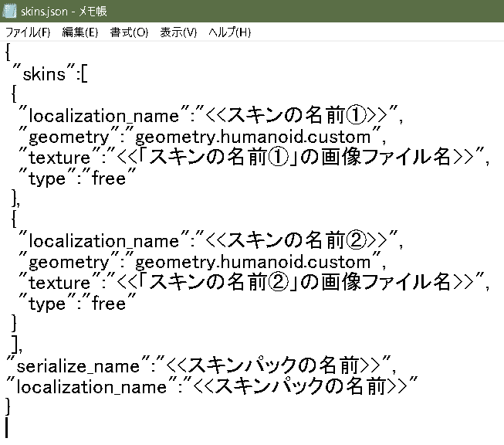Open the ヘルプ(H) menu

(x=229, y=32)
